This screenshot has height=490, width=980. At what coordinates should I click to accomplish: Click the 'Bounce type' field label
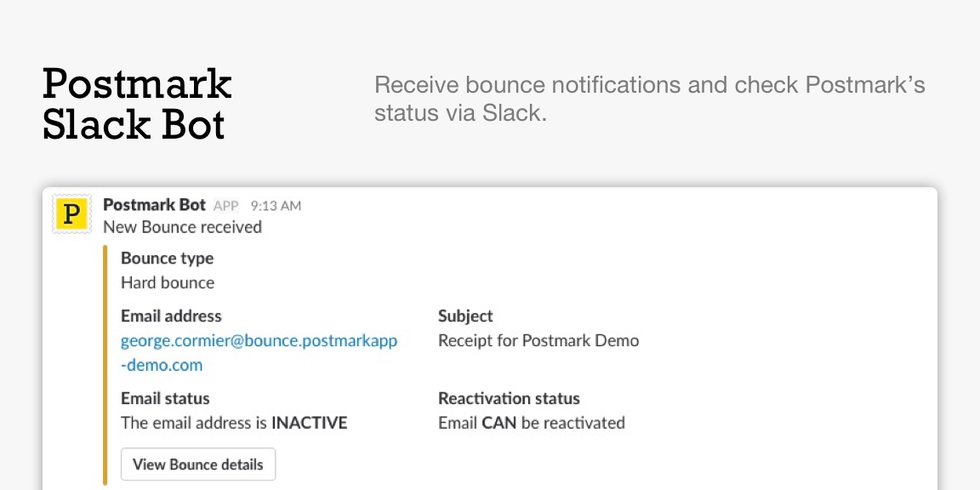tap(167, 259)
